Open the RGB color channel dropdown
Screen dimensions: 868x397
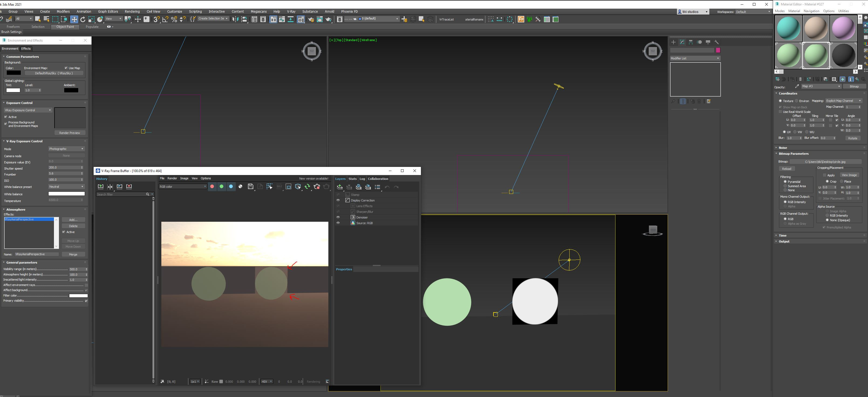[183, 187]
